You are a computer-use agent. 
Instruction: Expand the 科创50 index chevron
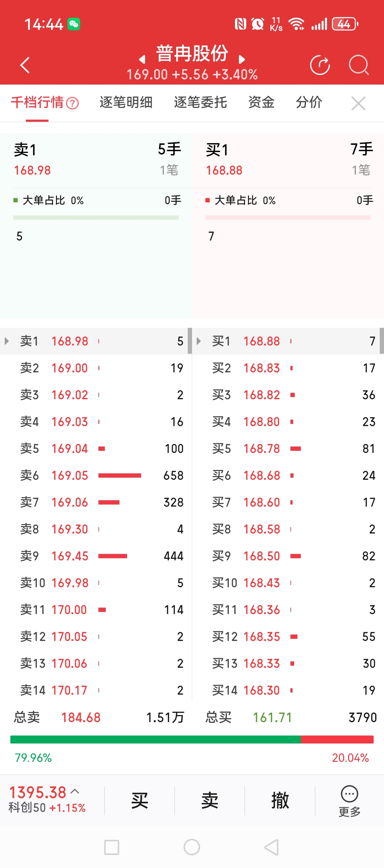point(75,791)
